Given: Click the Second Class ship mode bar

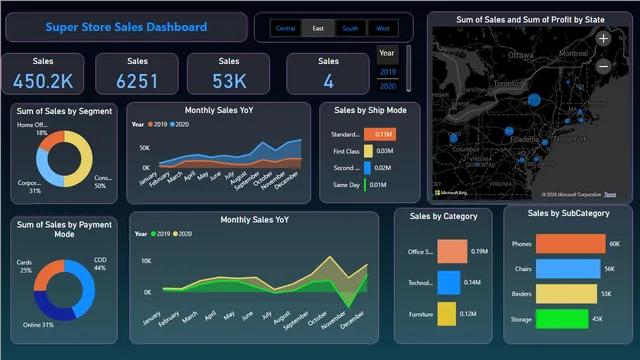Looking at the screenshot, I should tap(367, 168).
